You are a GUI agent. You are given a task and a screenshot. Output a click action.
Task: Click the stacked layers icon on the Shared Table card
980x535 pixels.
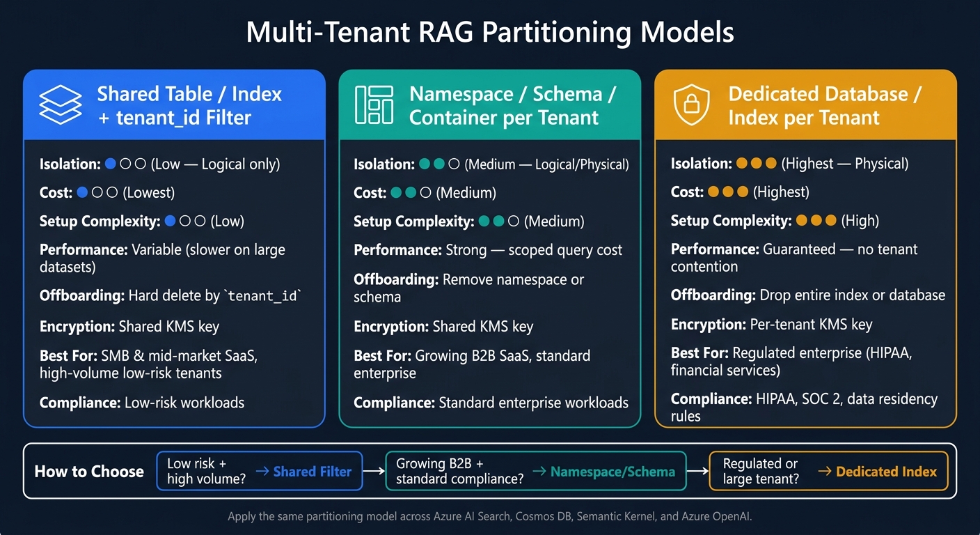click(x=61, y=104)
